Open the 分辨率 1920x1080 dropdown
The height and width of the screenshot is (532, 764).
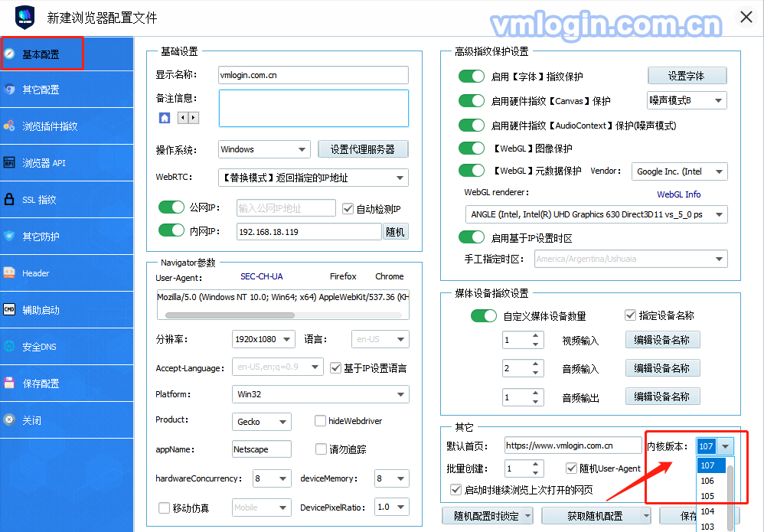pos(263,339)
